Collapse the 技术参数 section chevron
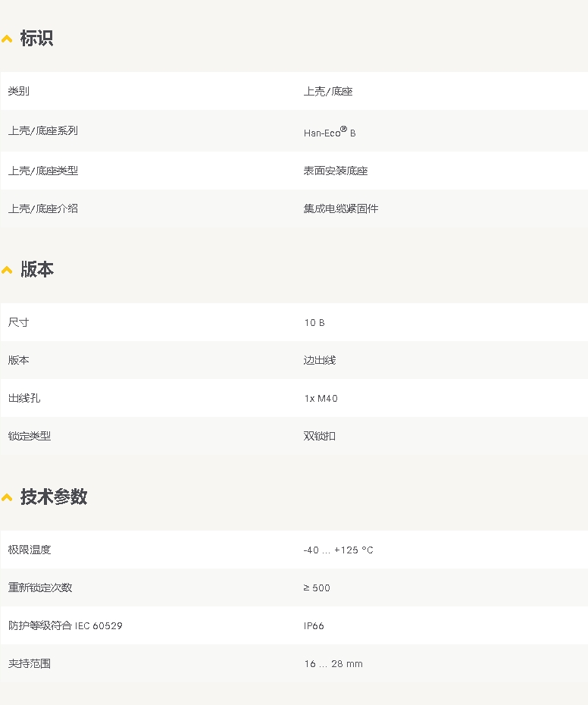588x705 pixels. (x=7, y=497)
